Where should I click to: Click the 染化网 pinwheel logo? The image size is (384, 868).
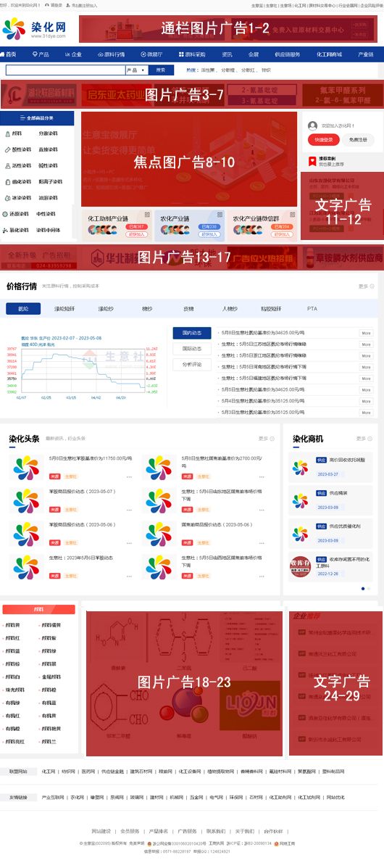tap(14, 29)
